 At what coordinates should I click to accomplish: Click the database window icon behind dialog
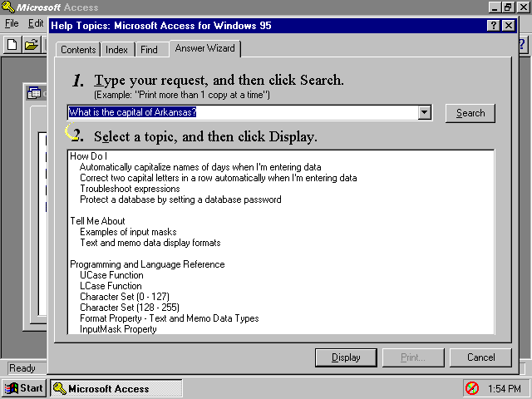click(34, 93)
